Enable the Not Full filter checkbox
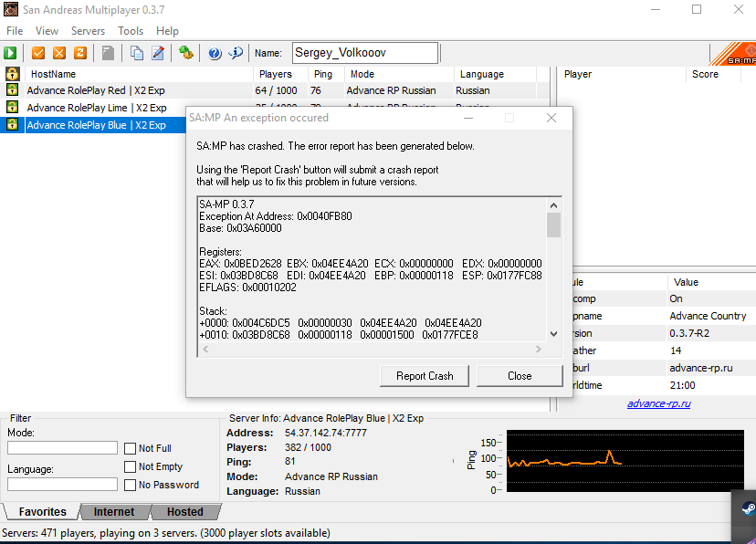756x544 pixels. click(130, 448)
